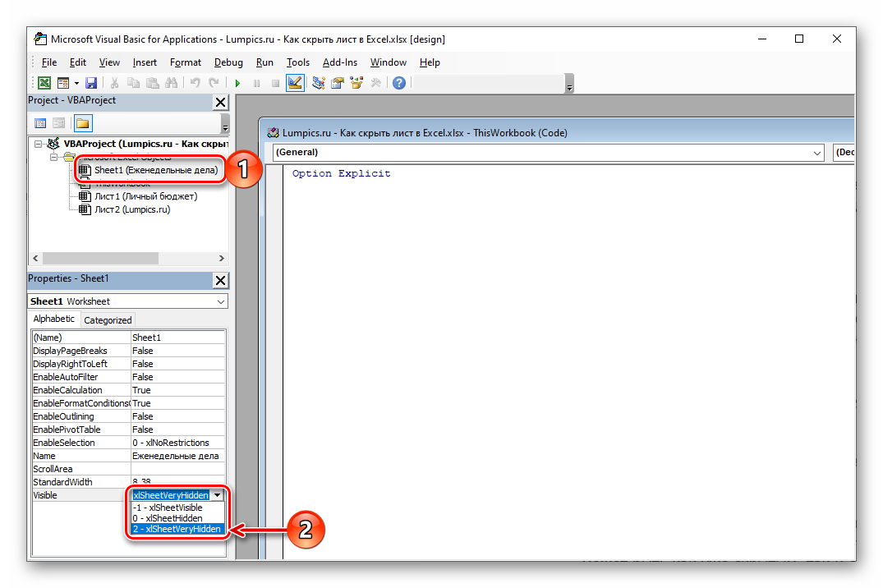
Task: Open Project Explorer from the toolbar icon
Action: (x=318, y=83)
